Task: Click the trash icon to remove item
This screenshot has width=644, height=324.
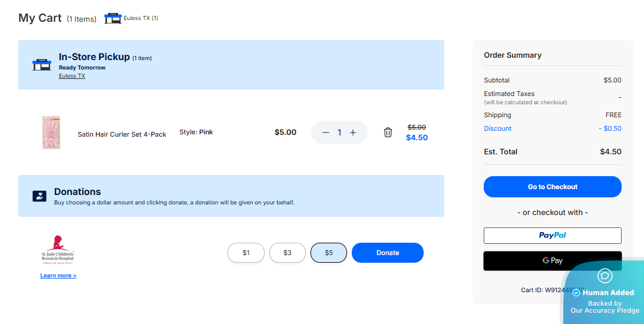Action: coord(388,133)
